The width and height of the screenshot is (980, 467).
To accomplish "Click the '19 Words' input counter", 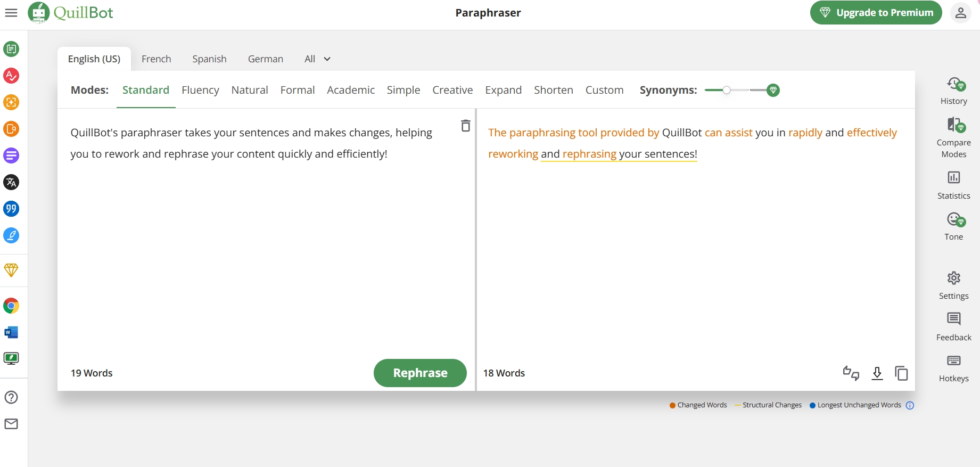I will coord(92,373).
